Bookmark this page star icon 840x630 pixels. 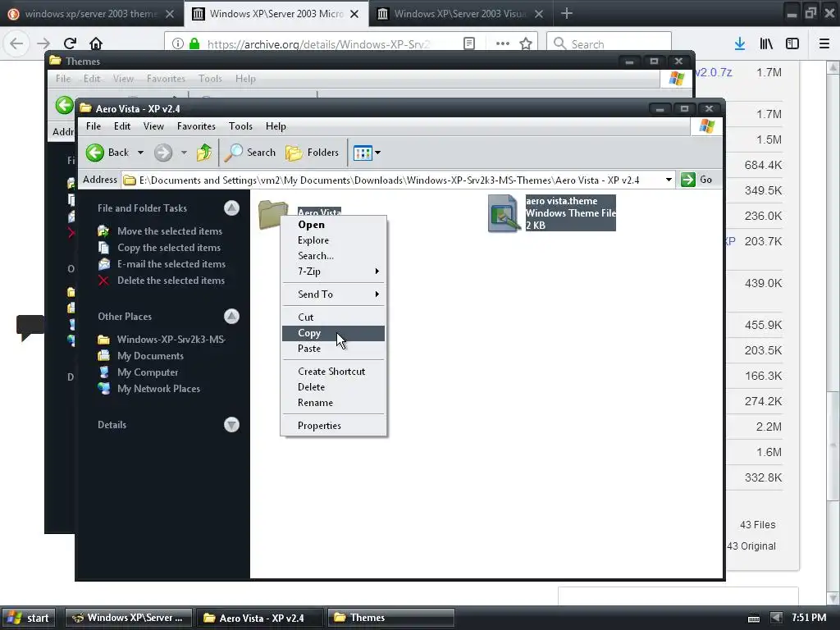526,44
